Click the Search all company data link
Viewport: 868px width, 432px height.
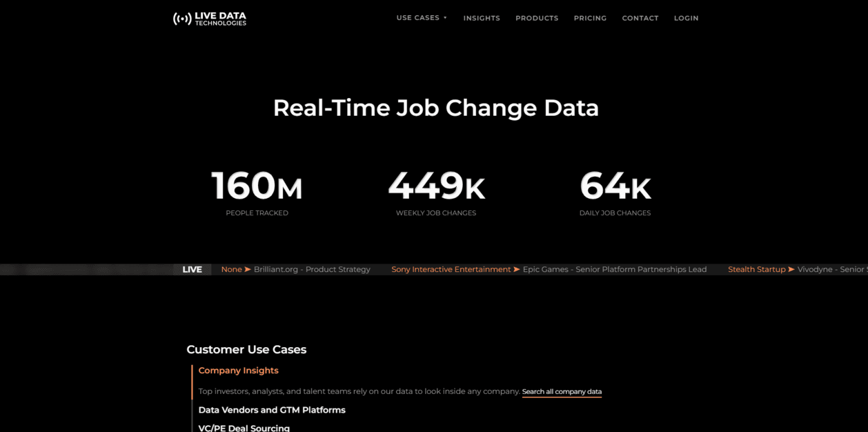coord(562,392)
